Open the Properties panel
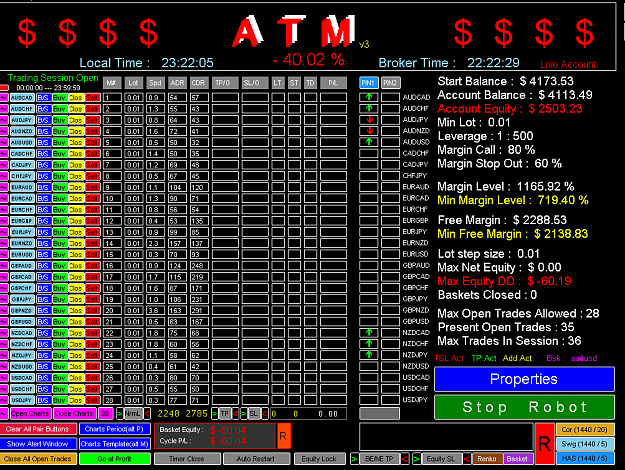 [524, 379]
